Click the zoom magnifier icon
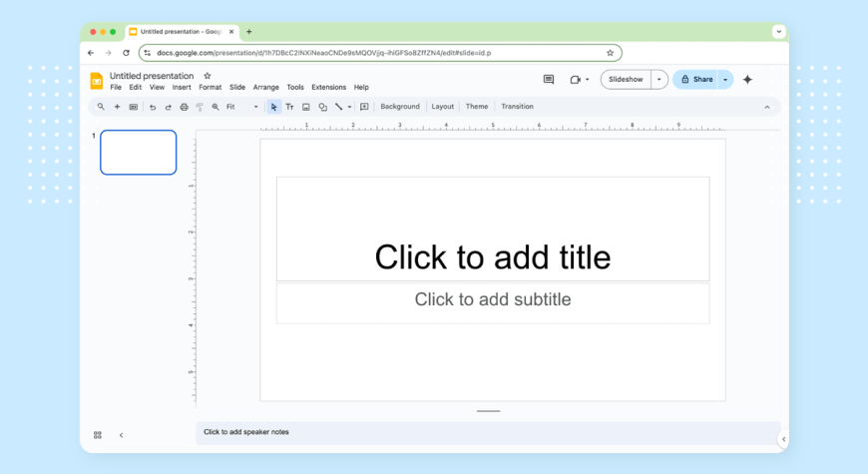 pyautogui.click(x=216, y=107)
